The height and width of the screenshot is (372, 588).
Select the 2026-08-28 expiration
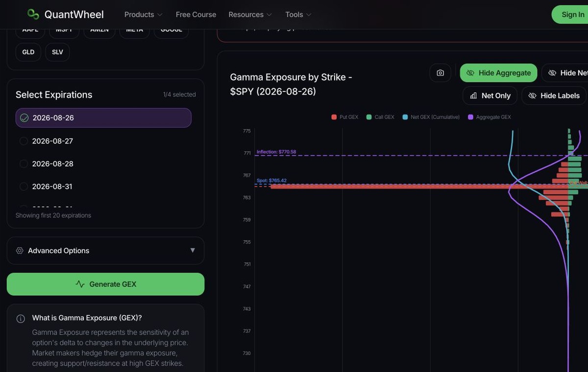103,164
